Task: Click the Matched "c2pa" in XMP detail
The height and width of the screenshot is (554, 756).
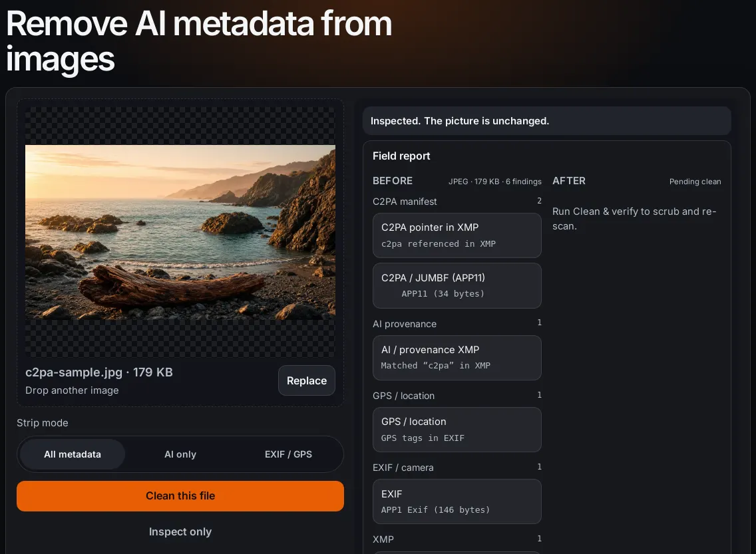Action: tap(436, 366)
